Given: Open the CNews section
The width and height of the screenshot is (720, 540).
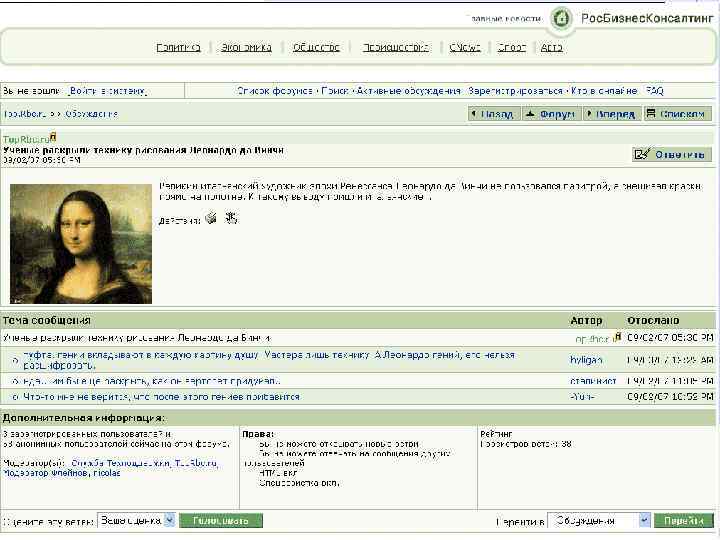Looking at the screenshot, I should pos(465,47).
